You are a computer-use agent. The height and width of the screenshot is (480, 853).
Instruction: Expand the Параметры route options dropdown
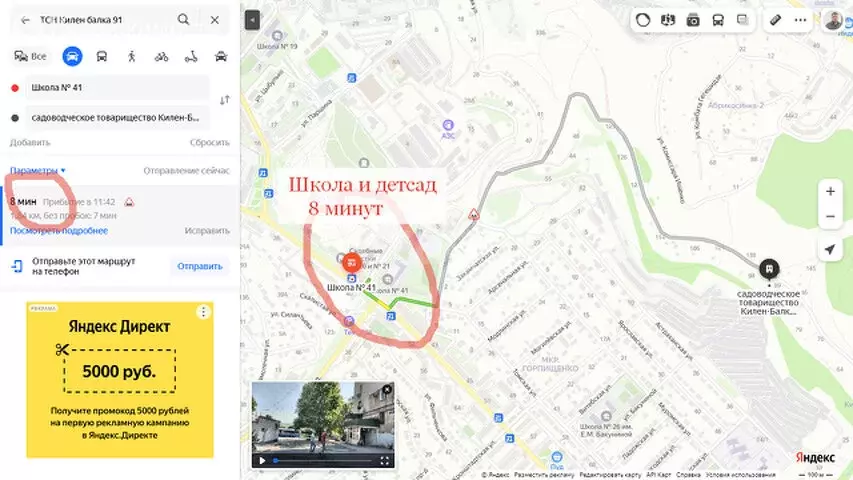coord(38,171)
